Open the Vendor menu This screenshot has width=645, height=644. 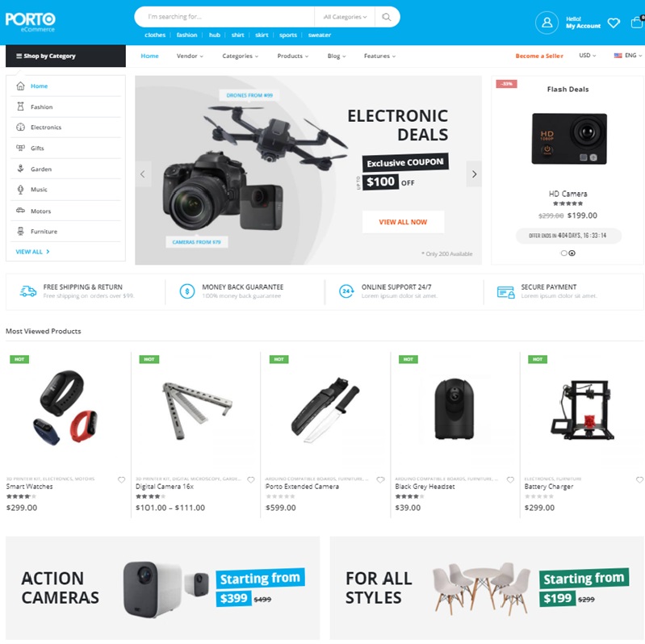point(190,56)
